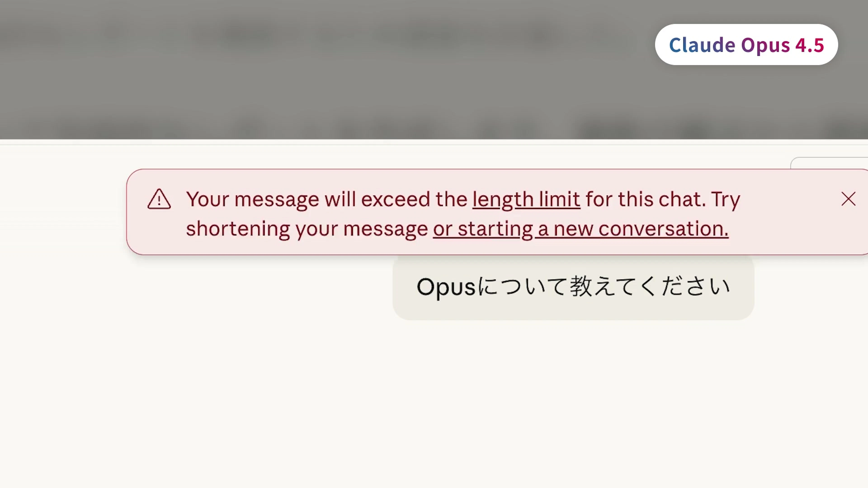Follow the "starting a new conversation" link
The width and height of the screenshot is (868, 488).
580,229
